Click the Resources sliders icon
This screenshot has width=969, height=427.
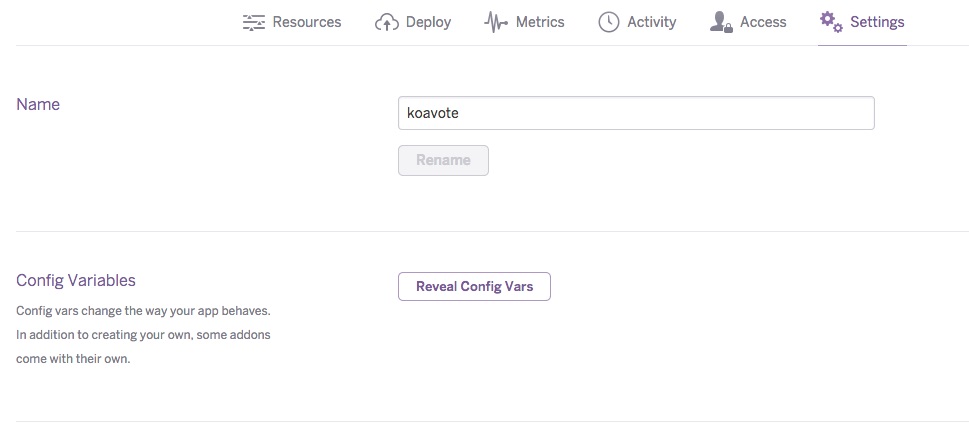tap(253, 22)
